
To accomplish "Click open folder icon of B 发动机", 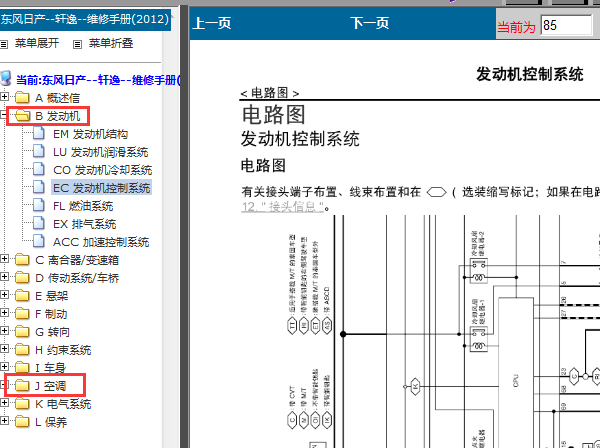I will (x=22, y=116).
